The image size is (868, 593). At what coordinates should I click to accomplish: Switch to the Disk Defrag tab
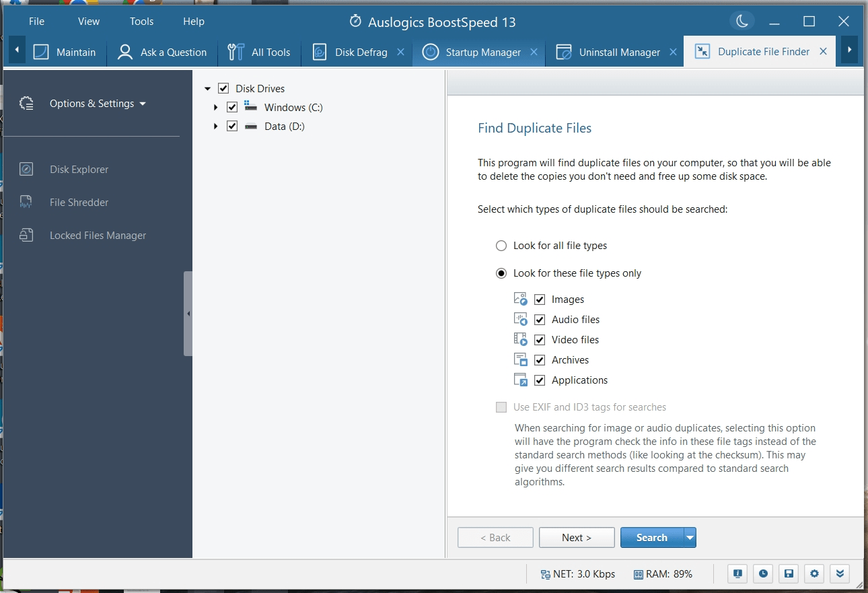[x=351, y=52]
